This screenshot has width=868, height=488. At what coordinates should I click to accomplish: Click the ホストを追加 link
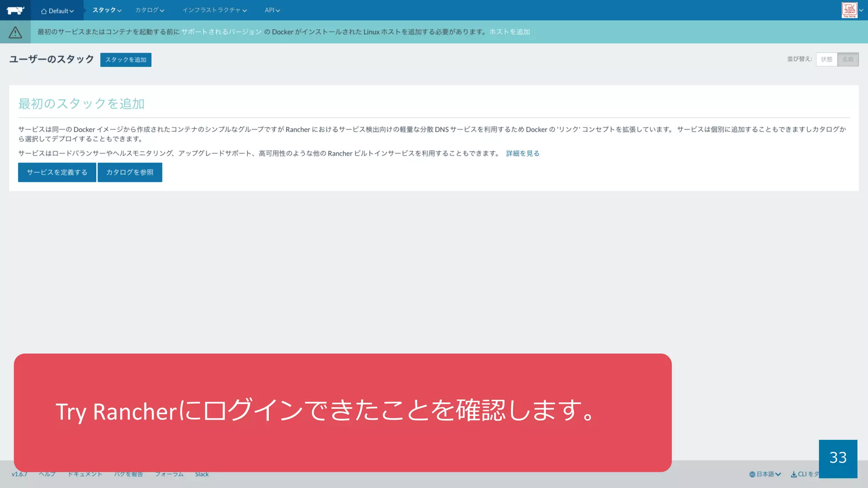click(x=509, y=32)
